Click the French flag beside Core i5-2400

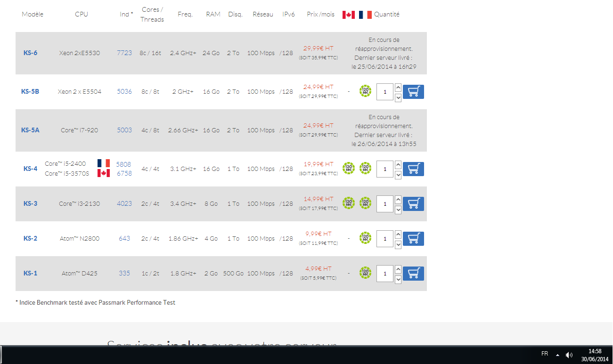pos(104,163)
